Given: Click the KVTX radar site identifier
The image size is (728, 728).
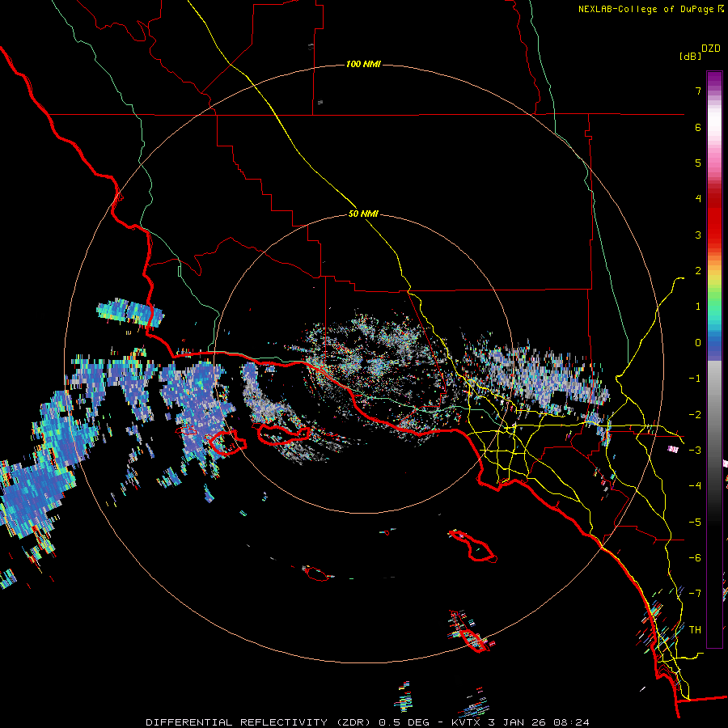Looking at the screenshot, I should 467,722.
